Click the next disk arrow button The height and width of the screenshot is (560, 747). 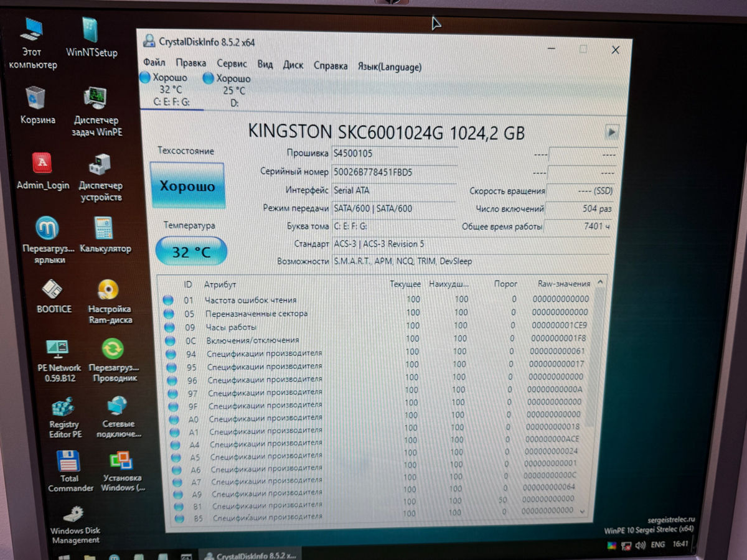(611, 132)
